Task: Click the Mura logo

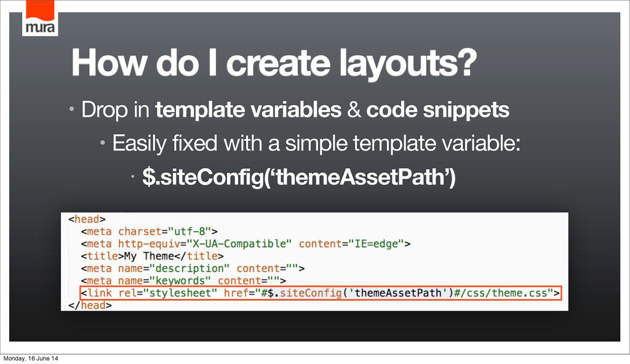Action: click(x=40, y=18)
